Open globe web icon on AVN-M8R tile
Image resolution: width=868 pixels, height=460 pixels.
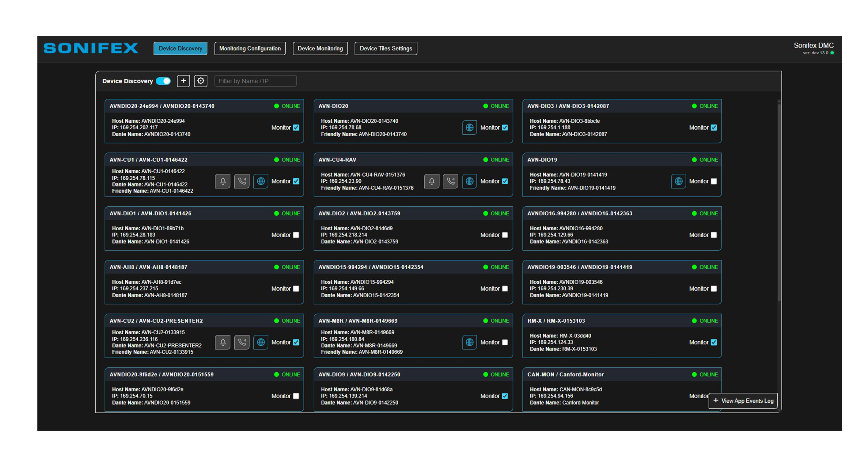pos(469,342)
